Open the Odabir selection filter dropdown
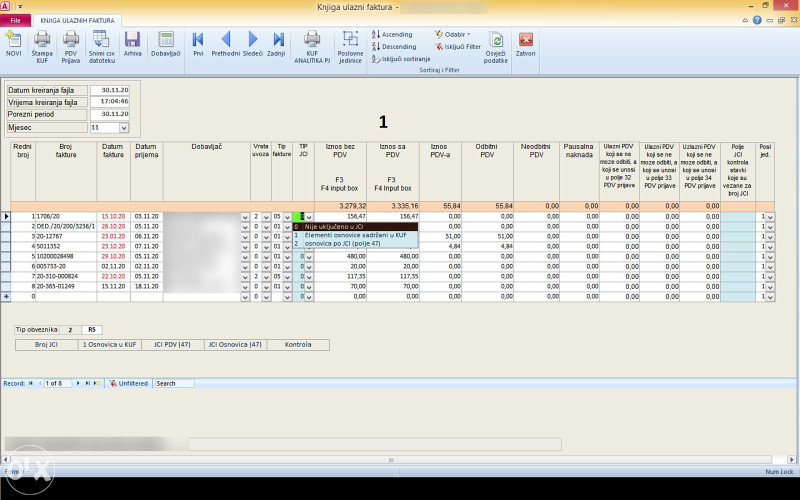 pyautogui.click(x=453, y=35)
